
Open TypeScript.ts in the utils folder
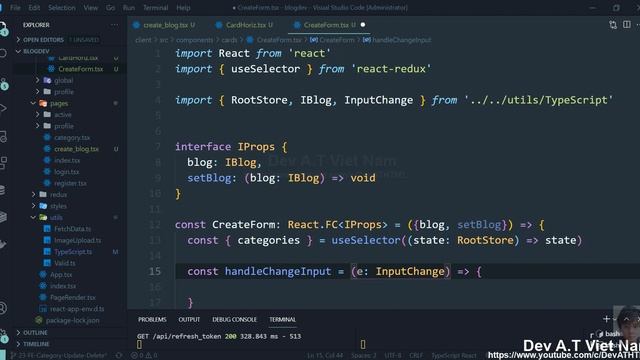point(73,252)
